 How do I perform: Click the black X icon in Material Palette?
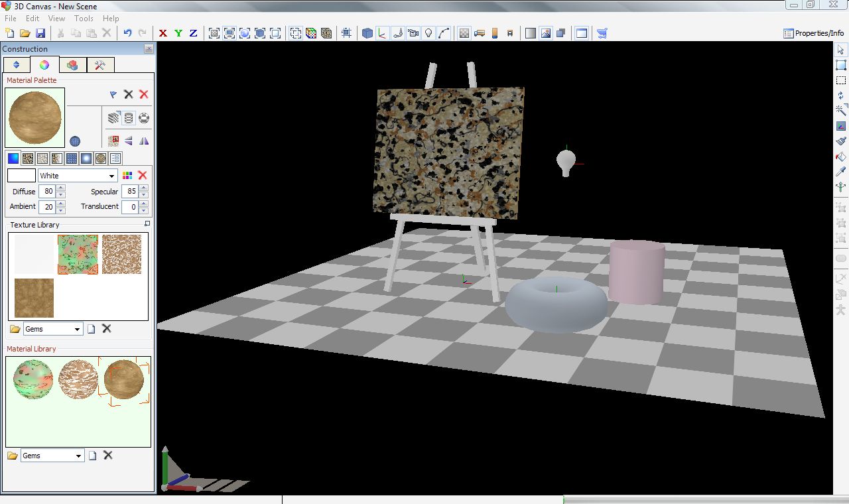tap(129, 95)
